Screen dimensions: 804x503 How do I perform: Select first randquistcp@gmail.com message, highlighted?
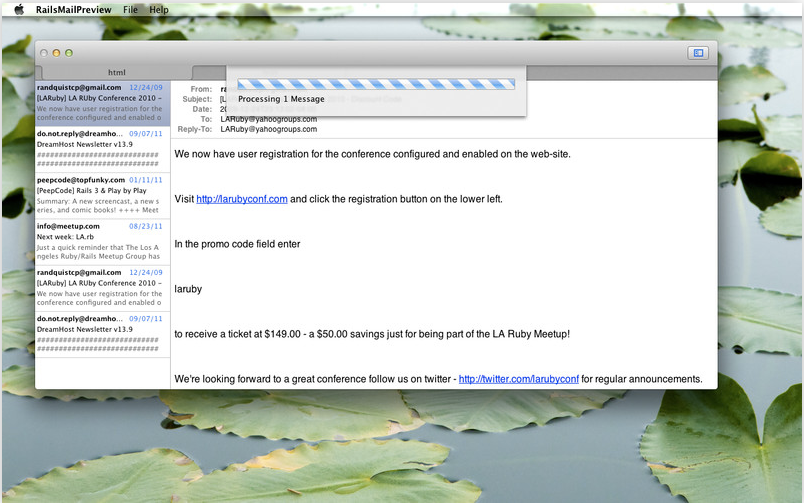103,103
